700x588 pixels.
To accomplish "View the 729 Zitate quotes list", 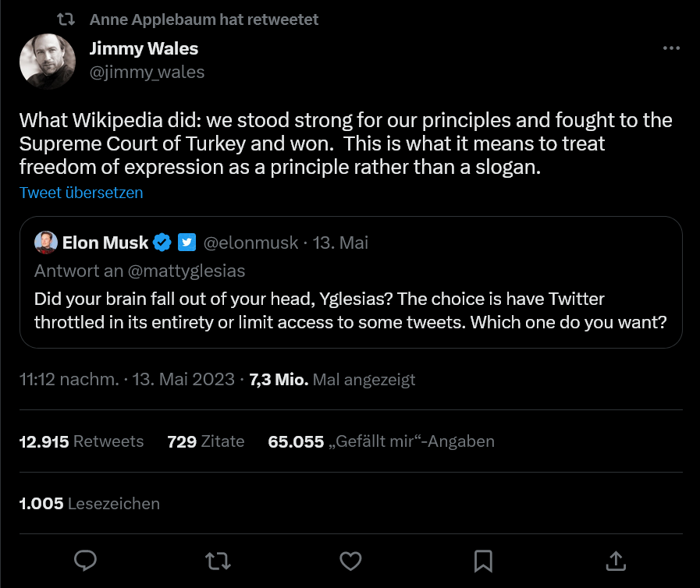I will pyautogui.click(x=206, y=441).
